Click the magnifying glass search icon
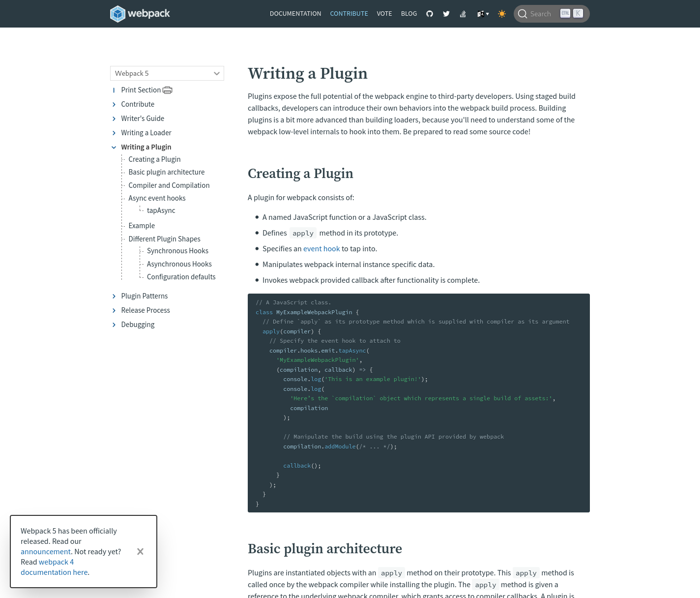Viewport: 700px width, 598px height. coord(523,14)
